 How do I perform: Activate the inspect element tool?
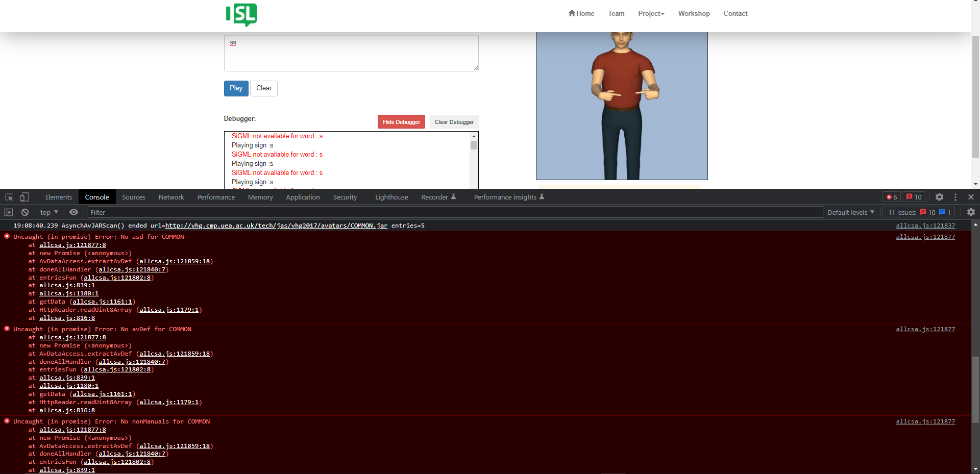coord(8,197)
